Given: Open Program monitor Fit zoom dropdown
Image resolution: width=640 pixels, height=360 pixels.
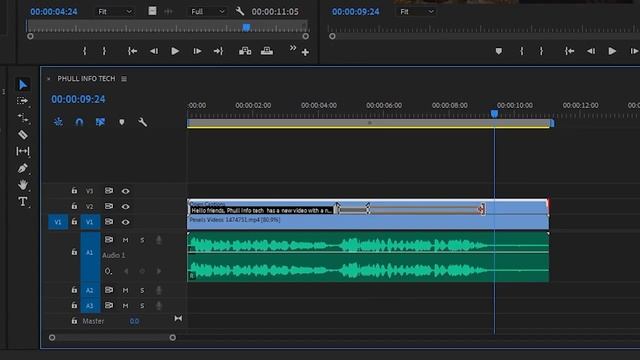Looking at the screenshot, I should tap(416, 11).
